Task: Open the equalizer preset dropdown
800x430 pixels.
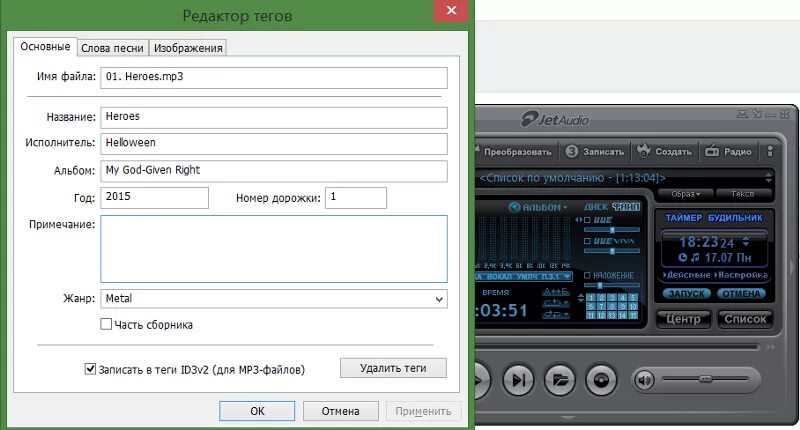Action: point(567,276)
